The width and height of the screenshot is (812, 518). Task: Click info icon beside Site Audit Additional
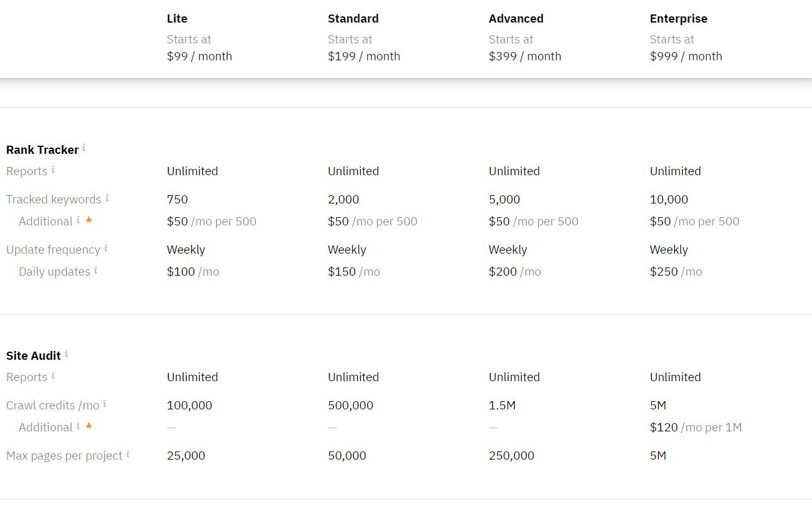tap(78, 426)
